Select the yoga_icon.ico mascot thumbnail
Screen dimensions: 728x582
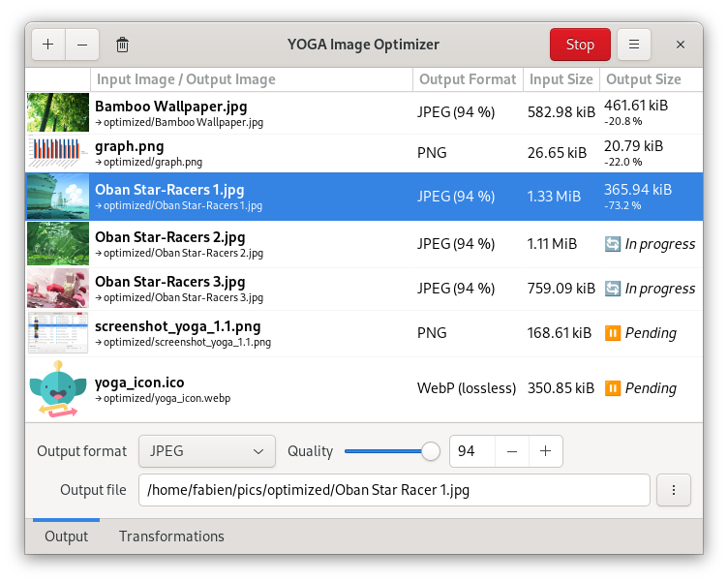coord(58,388)
